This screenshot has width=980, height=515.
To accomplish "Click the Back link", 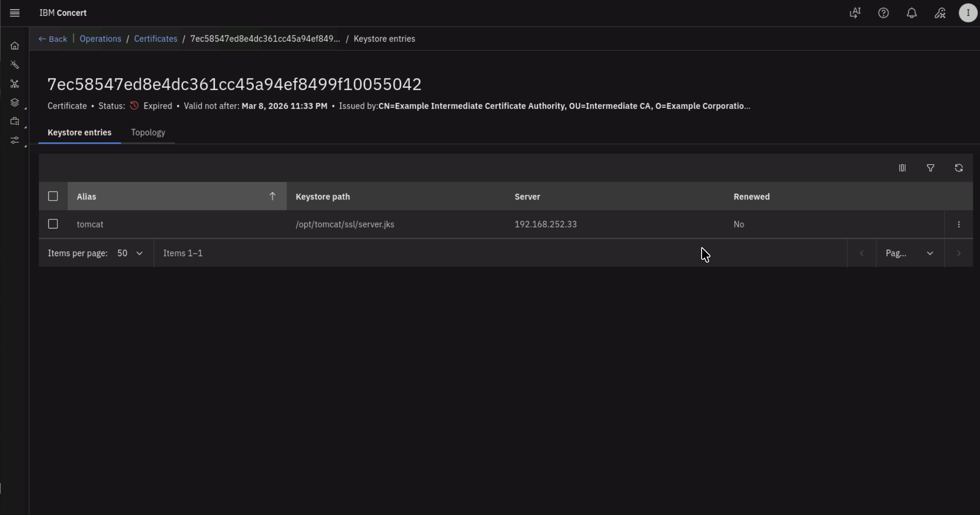I will point(53,39).
